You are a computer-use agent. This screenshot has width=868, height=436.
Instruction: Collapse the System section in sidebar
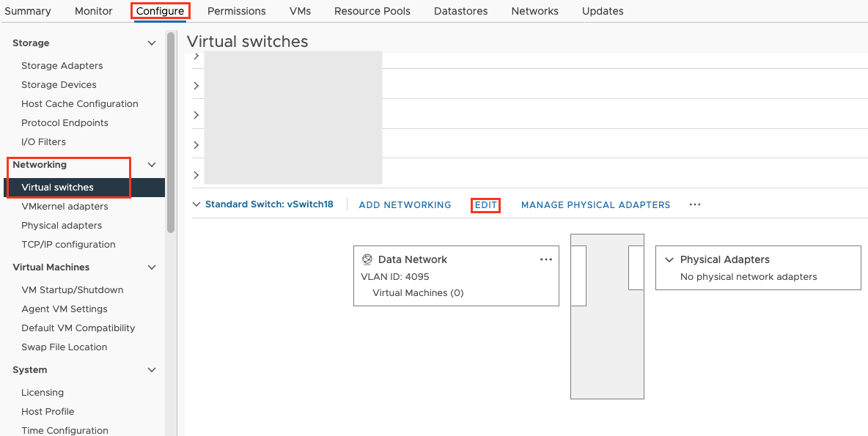(152, 369)
